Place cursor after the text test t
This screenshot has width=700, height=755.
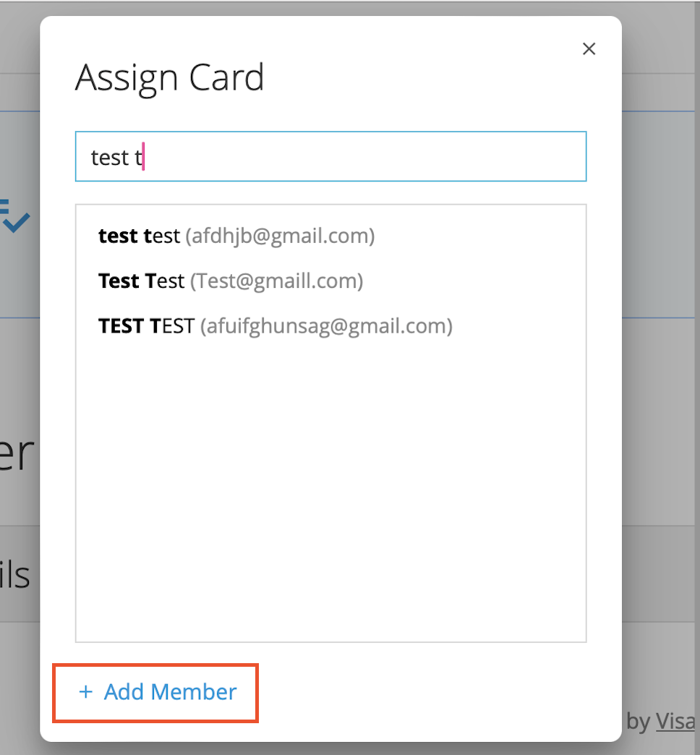[142, 156]
